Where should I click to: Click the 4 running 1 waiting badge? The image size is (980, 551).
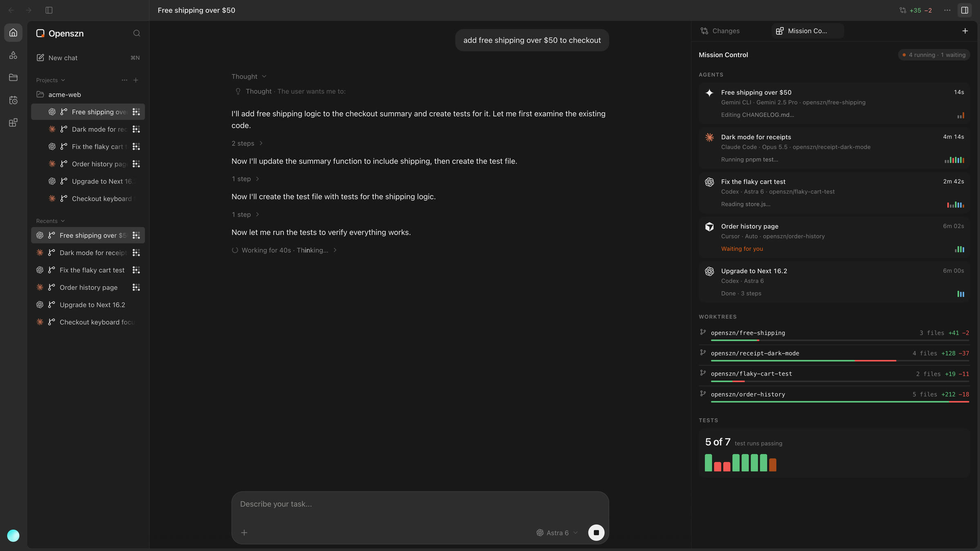coord(934,55)
